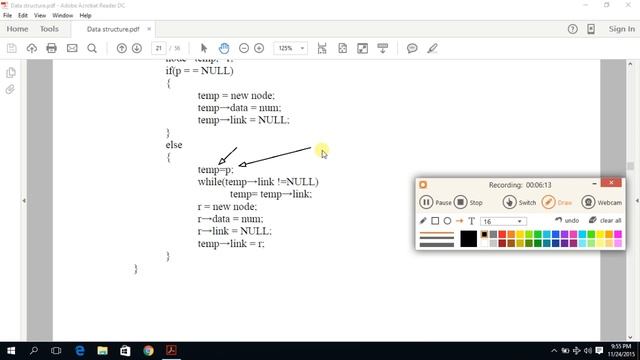Close the Data structure.pdf tab
The height and width of the screenshot is (360, 640).
[x=149, y=29]
